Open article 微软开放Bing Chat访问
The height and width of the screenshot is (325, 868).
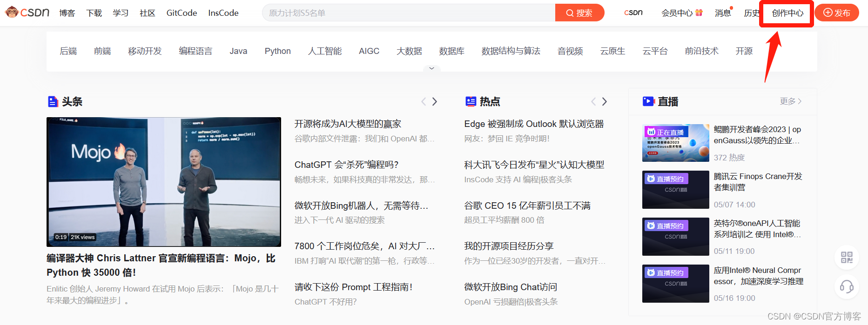(x=511, y=287)
